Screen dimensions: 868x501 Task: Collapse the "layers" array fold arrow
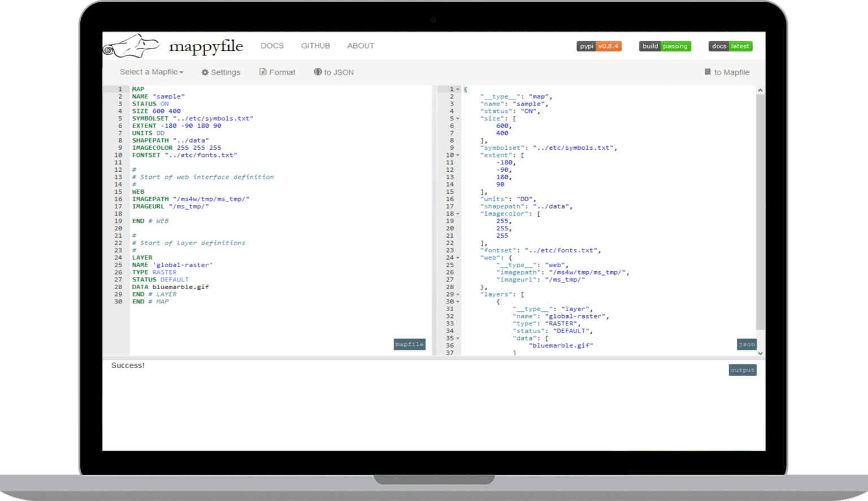(458, 294)
